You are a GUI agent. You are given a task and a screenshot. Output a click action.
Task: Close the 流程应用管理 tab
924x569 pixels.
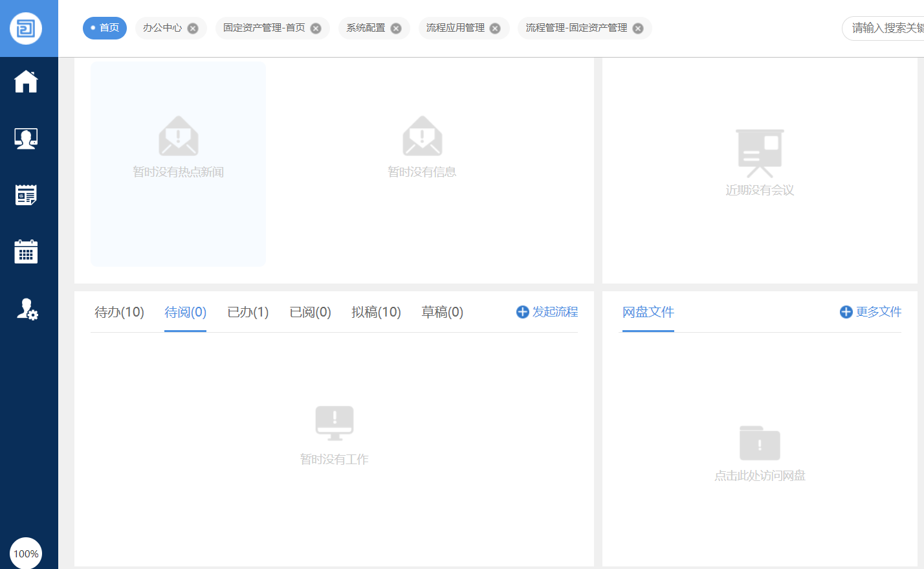pos(495,28)
